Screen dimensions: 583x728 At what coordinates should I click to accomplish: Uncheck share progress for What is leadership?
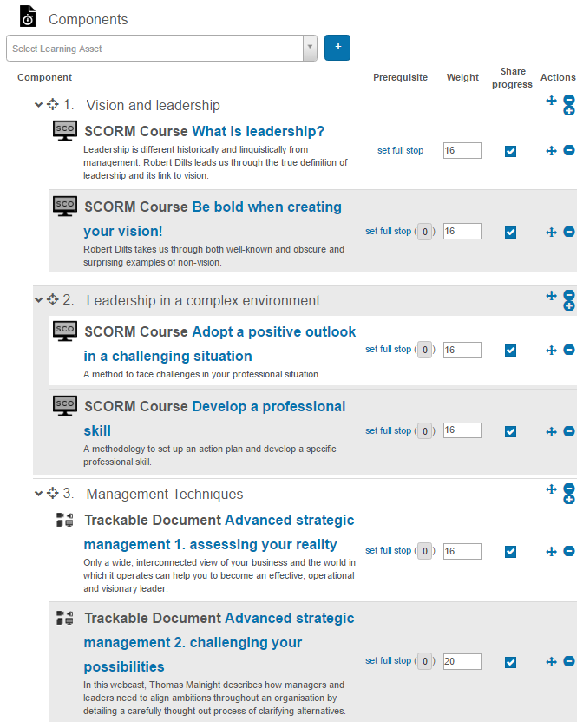tap(511, 151)
